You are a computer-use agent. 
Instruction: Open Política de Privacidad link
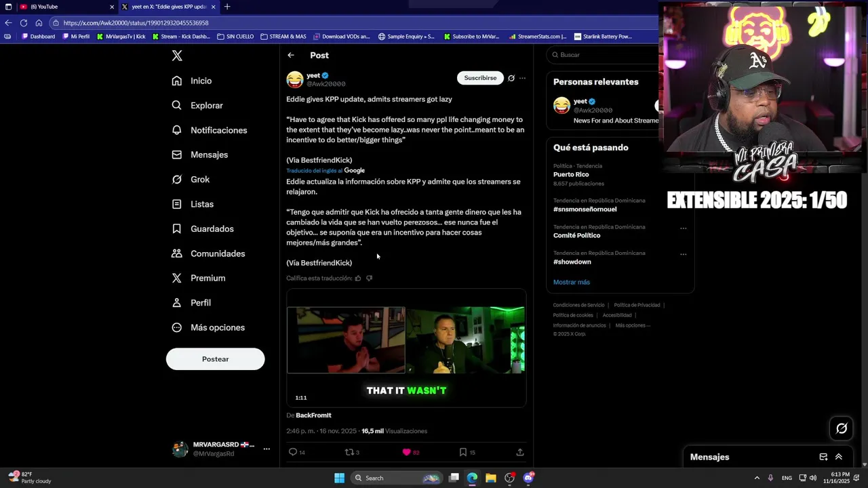637,305
